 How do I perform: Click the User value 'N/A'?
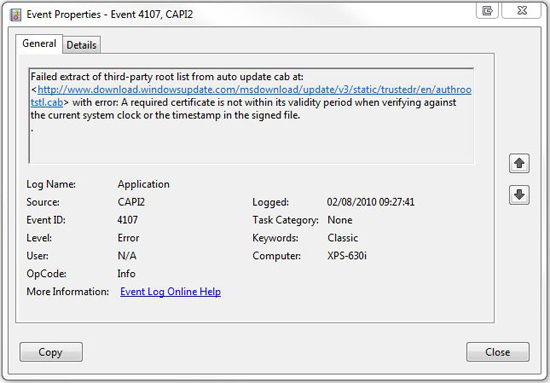[127, 256]
